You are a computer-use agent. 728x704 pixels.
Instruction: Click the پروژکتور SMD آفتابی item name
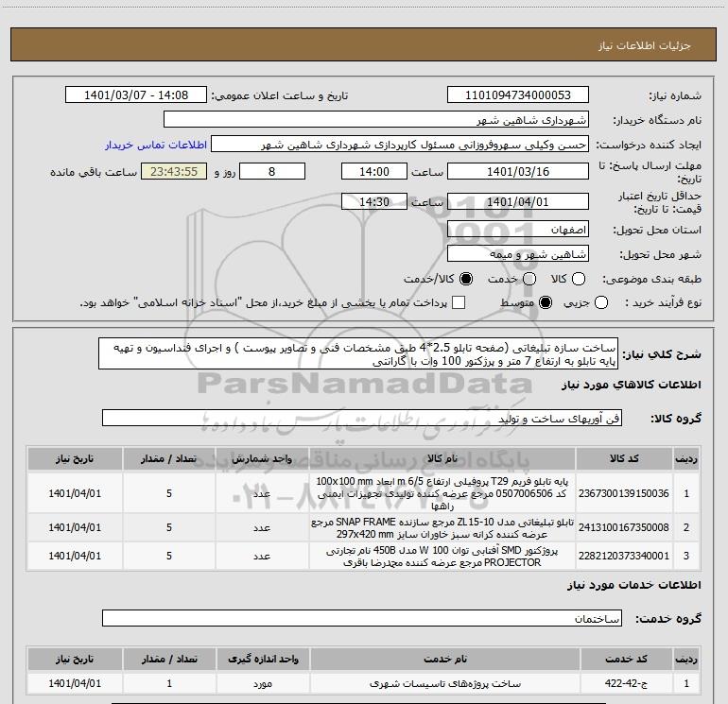pyautogui.click(x=442, y=556)
